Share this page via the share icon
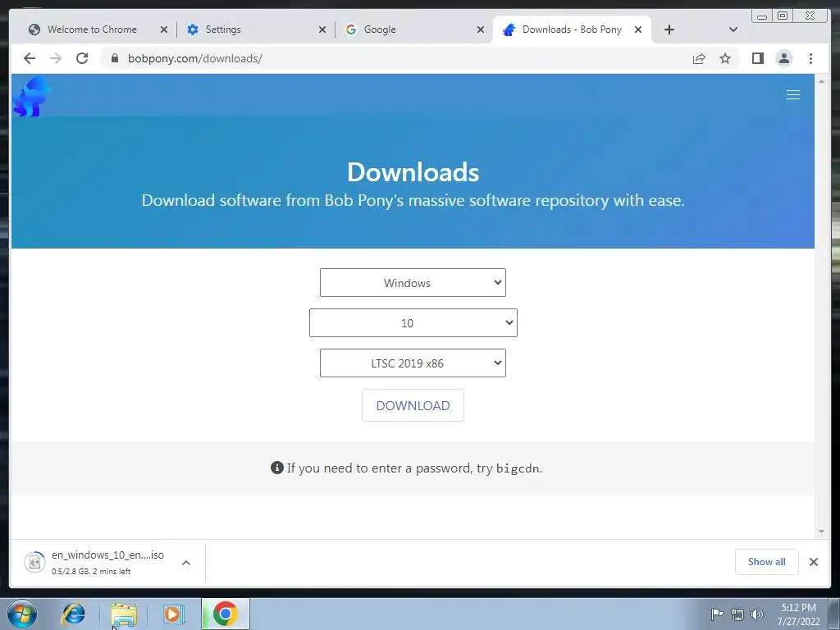840x630 pixels. tap(699, 58)
